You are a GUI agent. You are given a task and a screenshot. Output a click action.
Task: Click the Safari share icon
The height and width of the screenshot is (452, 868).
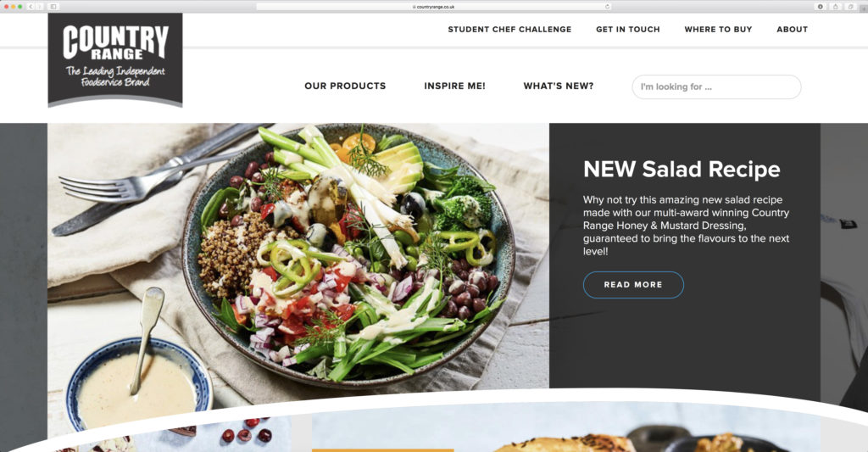pyautogui.click(x=835, y=7)
